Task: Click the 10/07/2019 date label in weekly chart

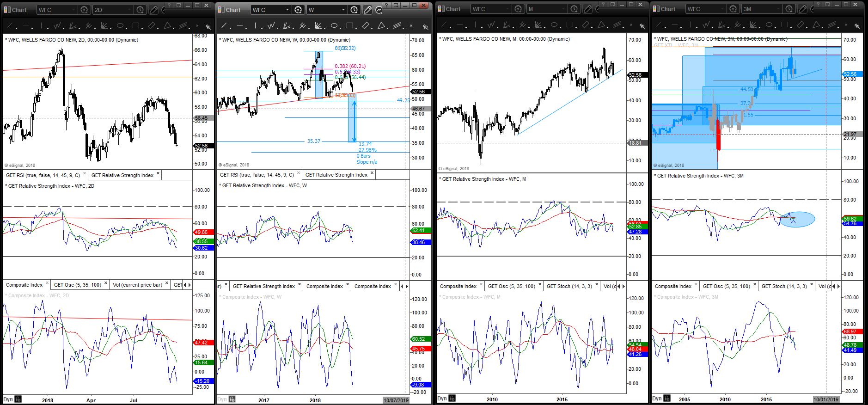Action: [x=396, y=400]
